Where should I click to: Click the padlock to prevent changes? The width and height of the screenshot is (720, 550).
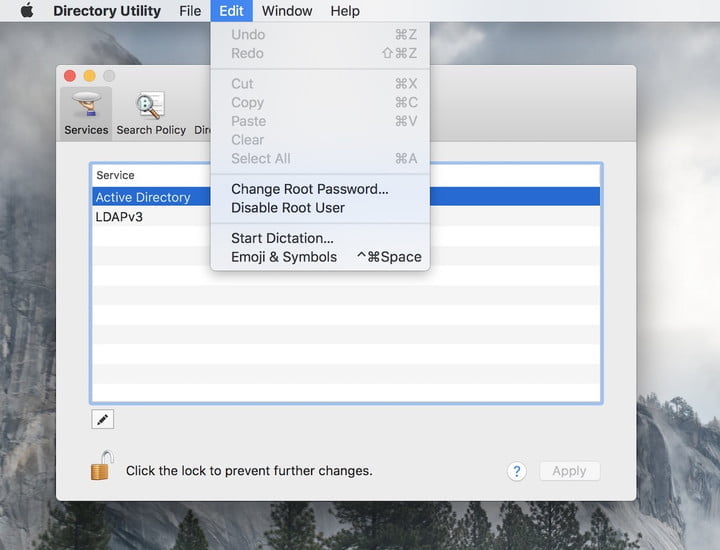(102, 466)
